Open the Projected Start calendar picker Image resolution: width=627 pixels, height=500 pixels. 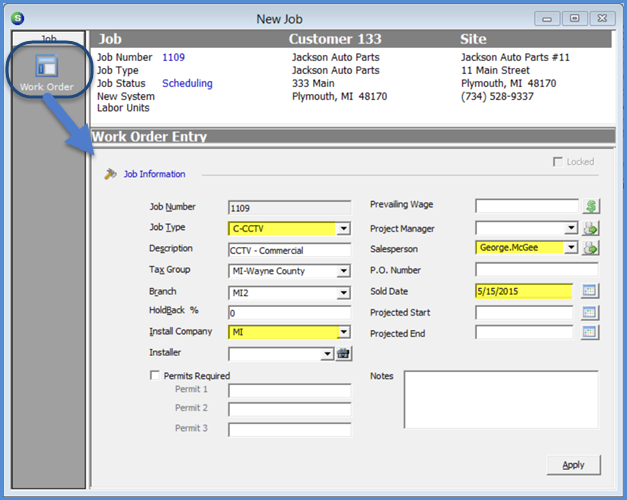[x=589, y=312]
